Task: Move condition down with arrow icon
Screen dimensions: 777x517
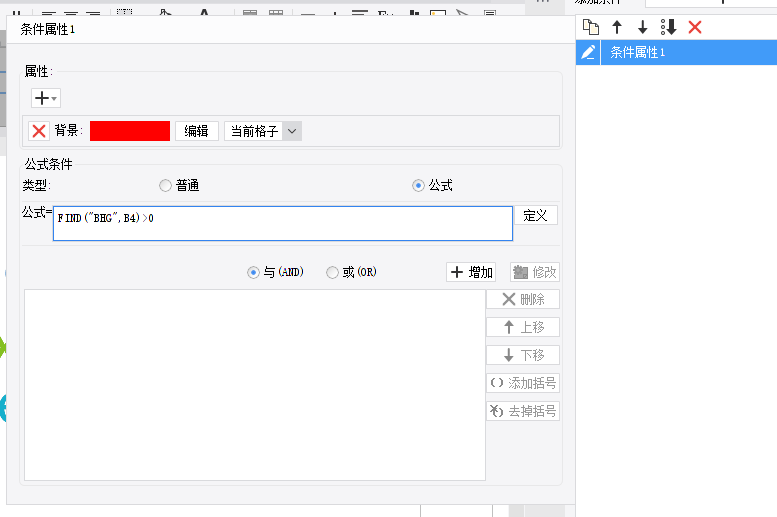Action: (643, 27)
